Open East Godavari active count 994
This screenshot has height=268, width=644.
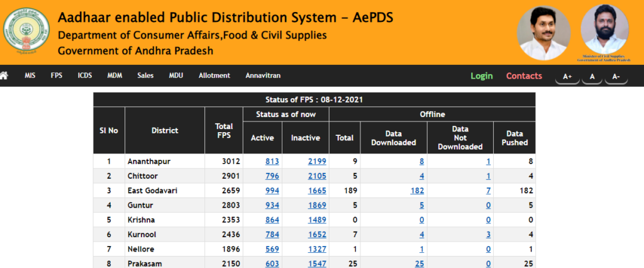(272, 191)
